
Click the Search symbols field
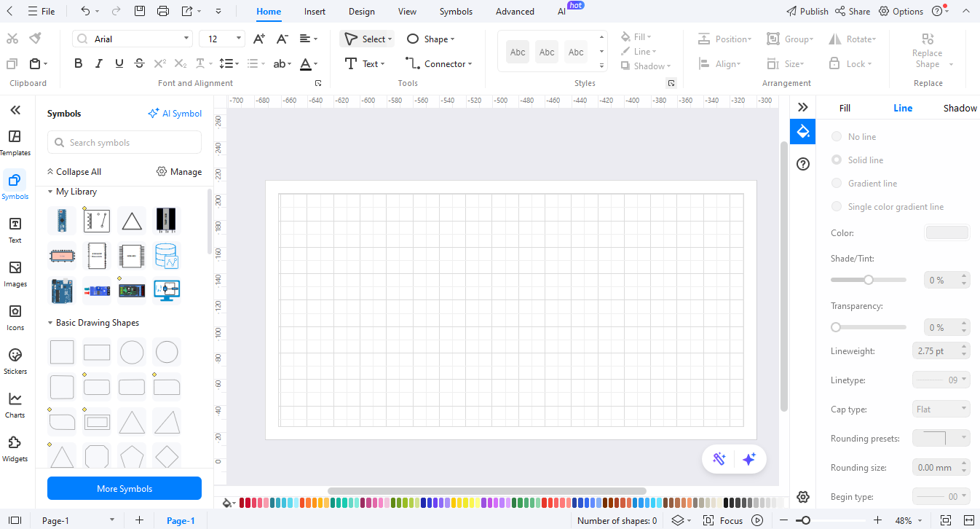pyautogui.click(x=125, y=142)
